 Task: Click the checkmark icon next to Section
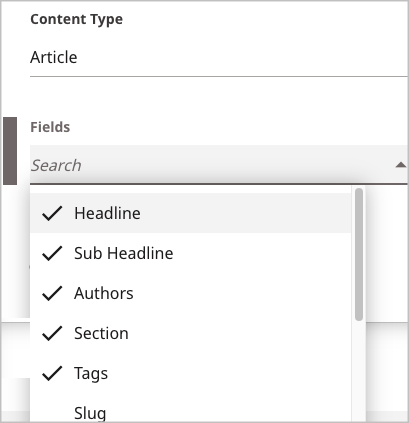tap(52, 333)
